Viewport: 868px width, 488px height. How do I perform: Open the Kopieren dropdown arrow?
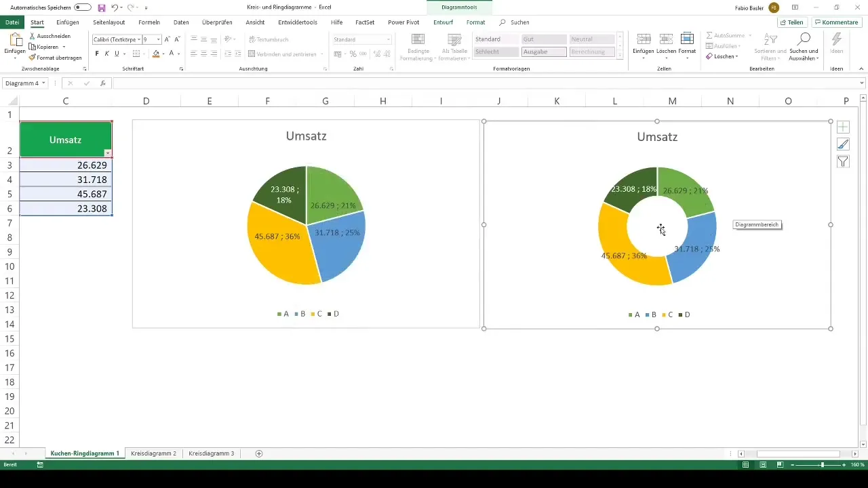[64, 47]
